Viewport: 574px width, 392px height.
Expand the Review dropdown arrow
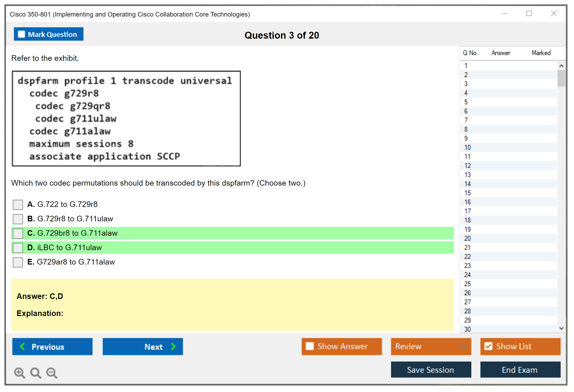[463, 346]
